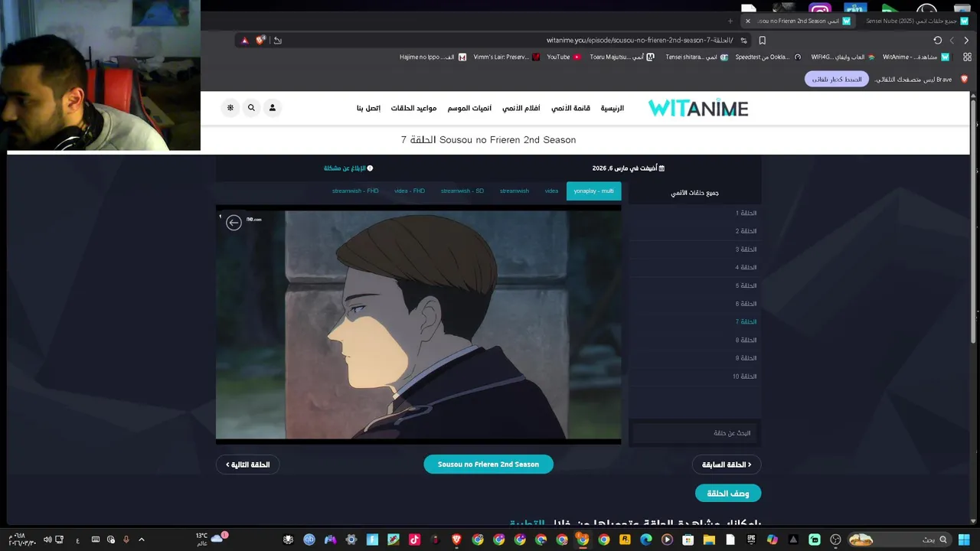This screenshot has height=551, width=980.
Task: Open the إتصل بنا contact menu item
Action: click(x=368, y=108)
